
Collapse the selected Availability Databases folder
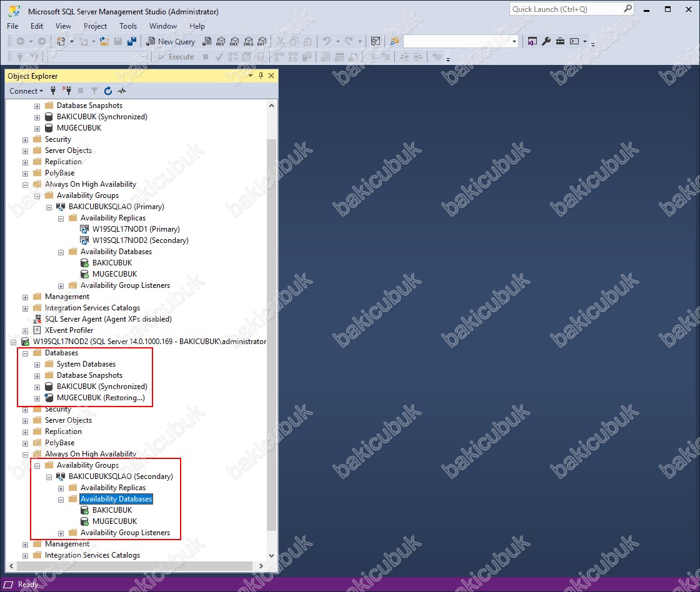pyautogui.click(x=61, y=499)
